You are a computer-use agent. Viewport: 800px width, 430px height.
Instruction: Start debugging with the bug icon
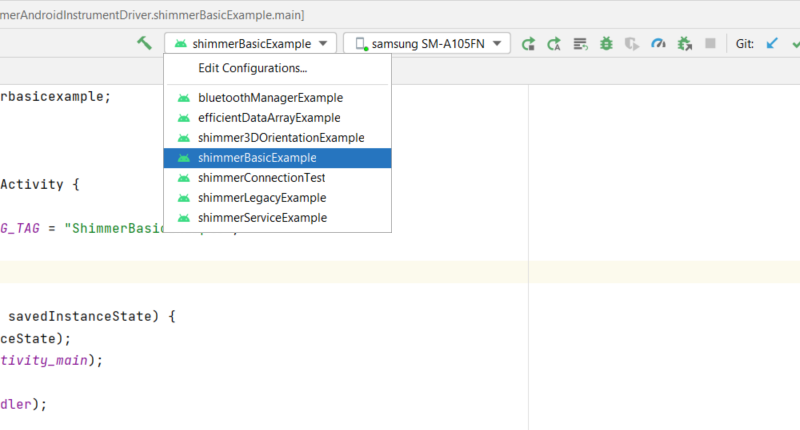click(x=606, y=44)
